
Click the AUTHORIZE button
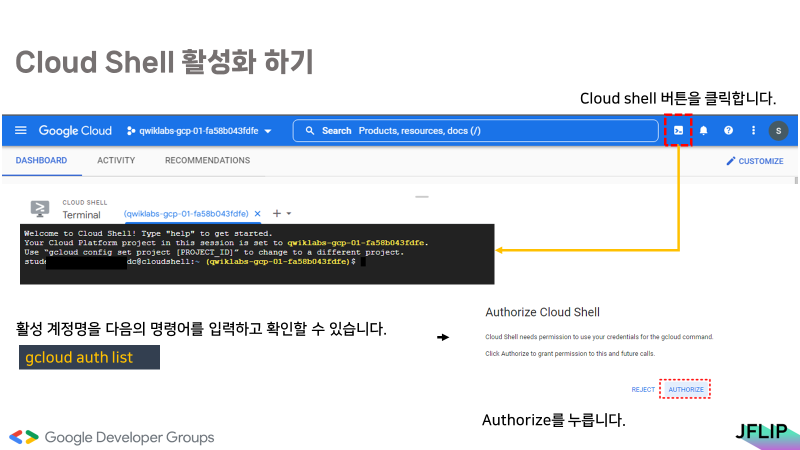pyautogui.click(x=686, y=389)
